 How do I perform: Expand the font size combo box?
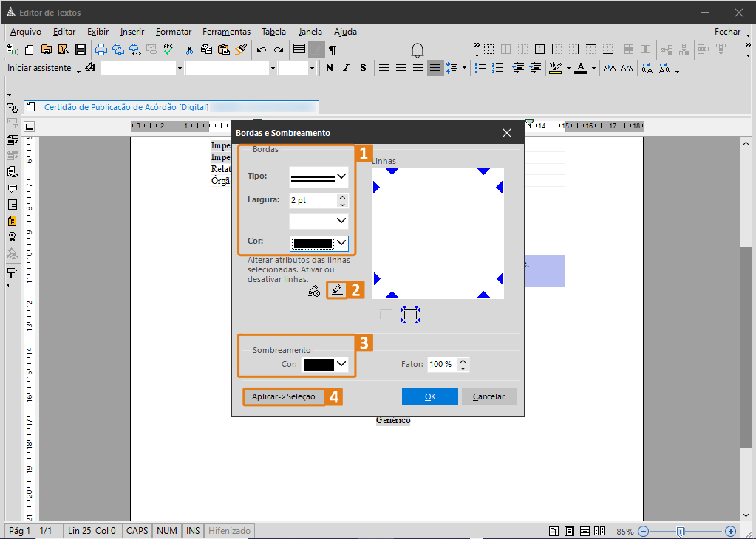312,69
